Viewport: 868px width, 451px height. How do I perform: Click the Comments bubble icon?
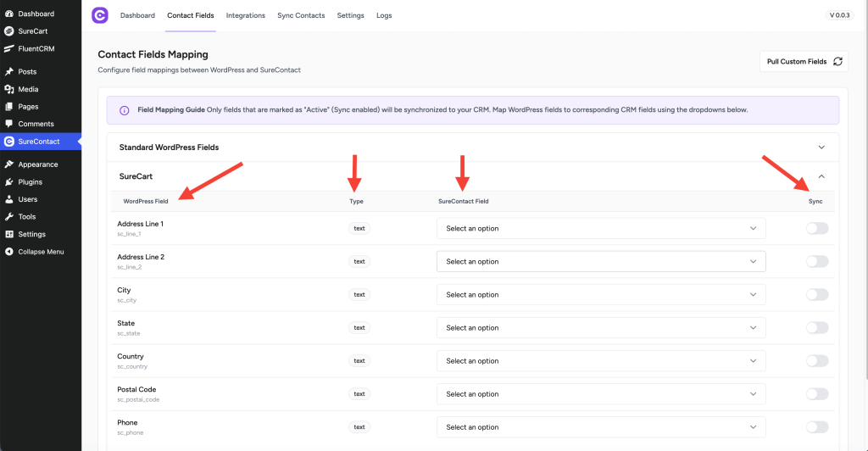8,124
